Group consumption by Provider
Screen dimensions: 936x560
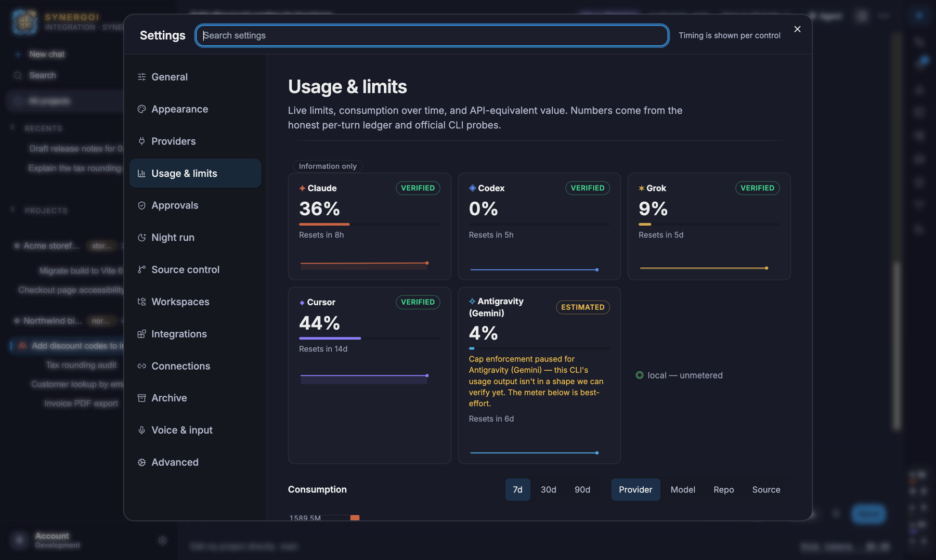point(635,490)
